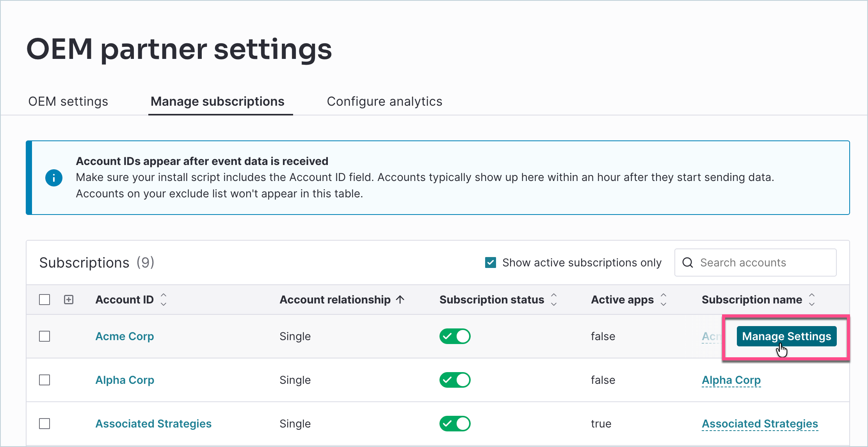This screenshot has width=868, height=447.
Task: Click the Manage Settings button
Action: 786,336
